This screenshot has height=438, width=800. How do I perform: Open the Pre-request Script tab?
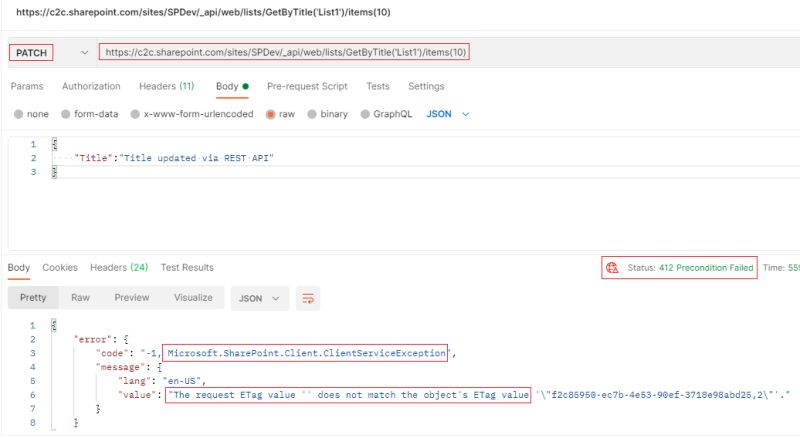[307, 86]
